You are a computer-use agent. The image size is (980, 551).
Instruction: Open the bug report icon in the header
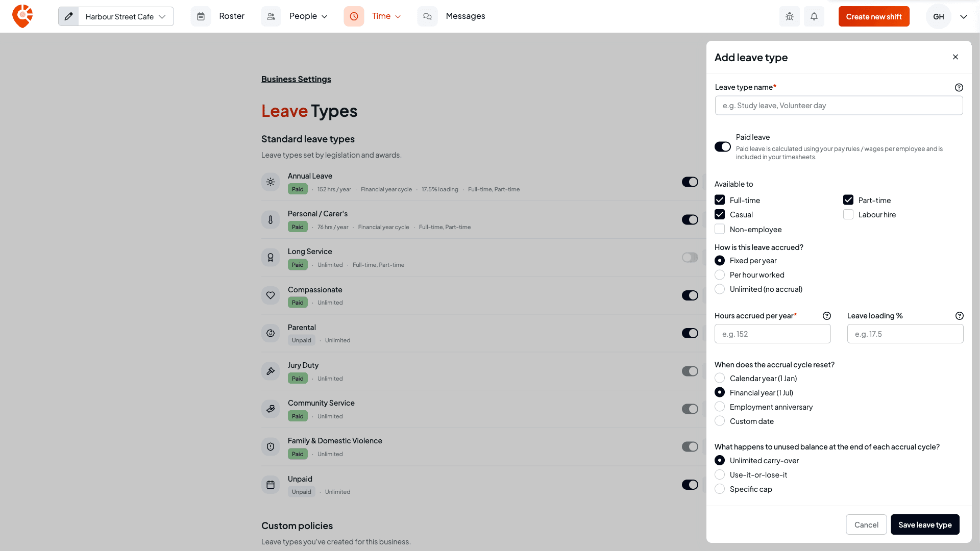point(790,16)
